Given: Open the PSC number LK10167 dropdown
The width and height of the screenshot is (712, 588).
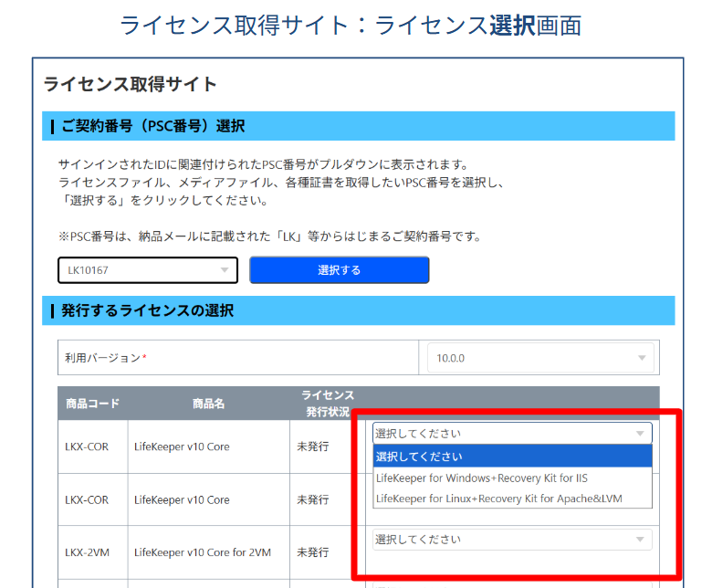Looking at the screenshot, I should coord(148,270).
